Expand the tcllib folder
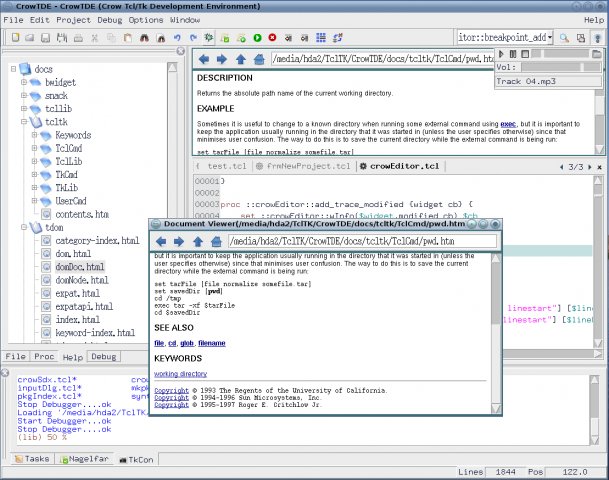Viewport: 609px width, 480px height. 24,108
